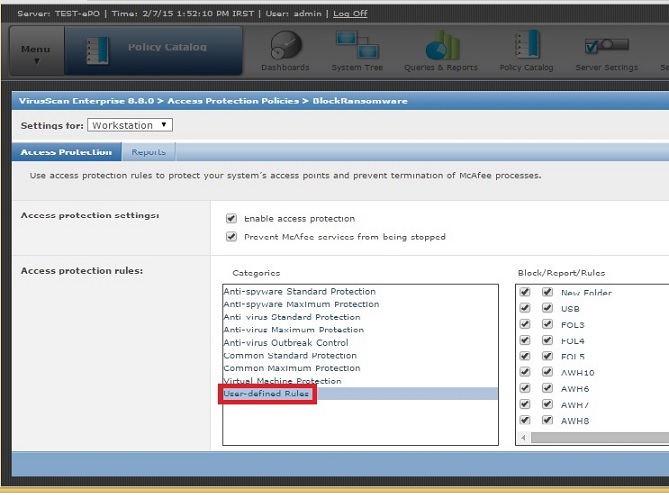Click the Log Off link

coord(350,14)
